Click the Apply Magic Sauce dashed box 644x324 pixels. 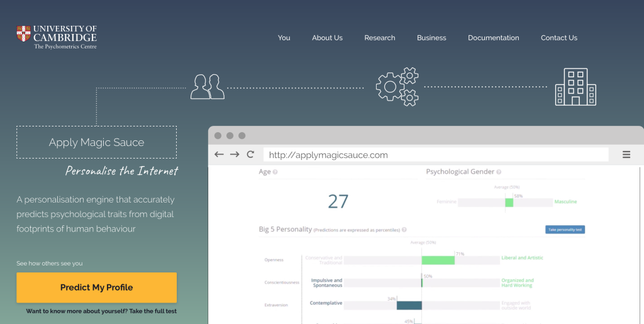pos(96,142)
